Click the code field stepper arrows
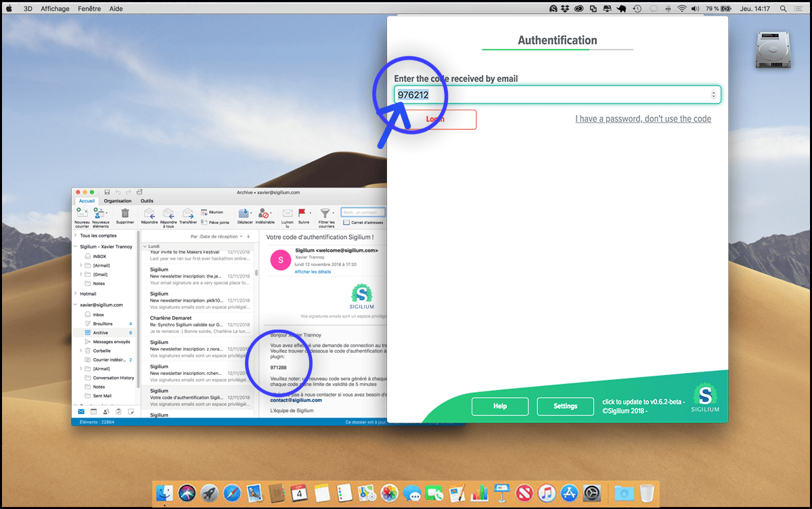 pos(713,95)
